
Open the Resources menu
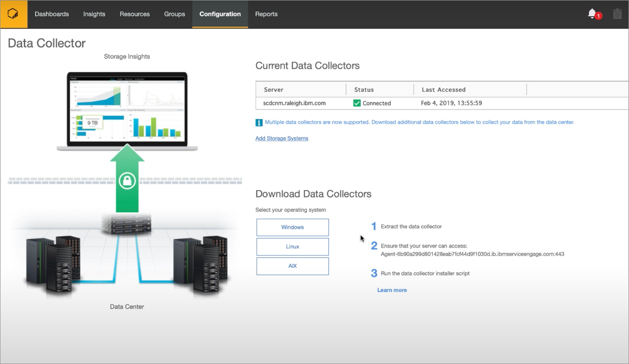click(x=135, y=14)
